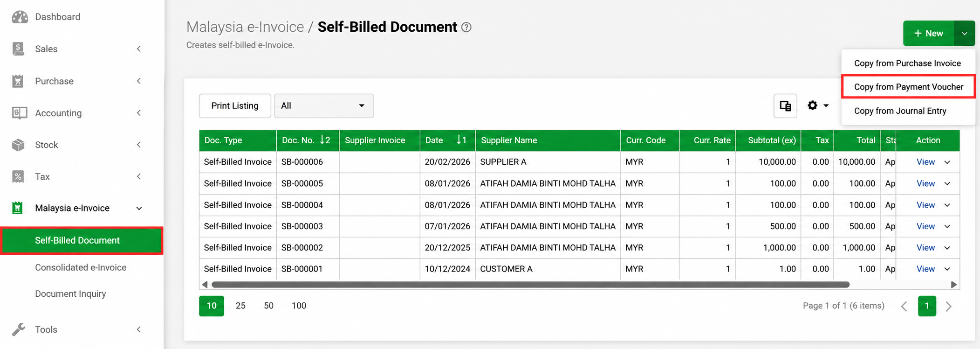Click the Accounting sidebar icon
This screenshot has width=980, height=349.
pyautogui.click(x=19, y=113)
